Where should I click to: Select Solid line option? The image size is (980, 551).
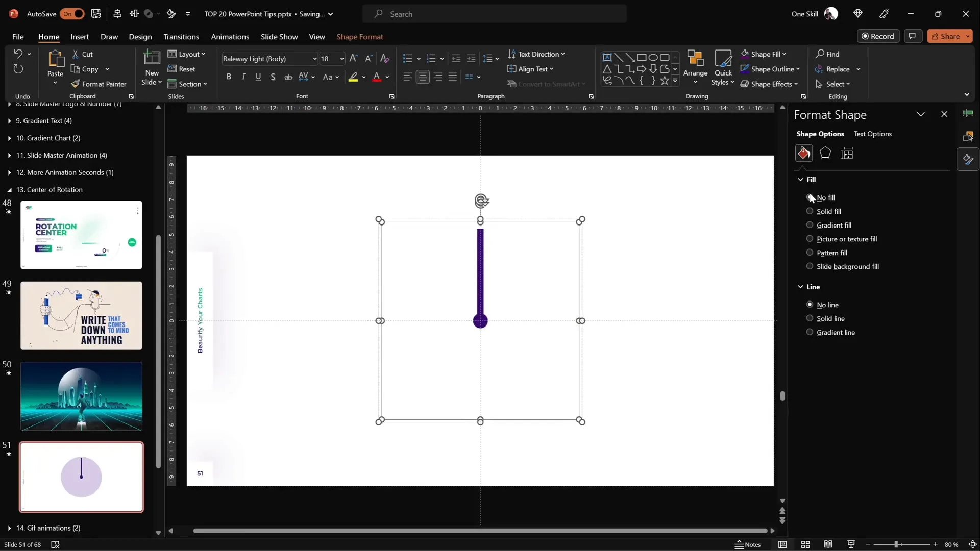pos(825,318)
